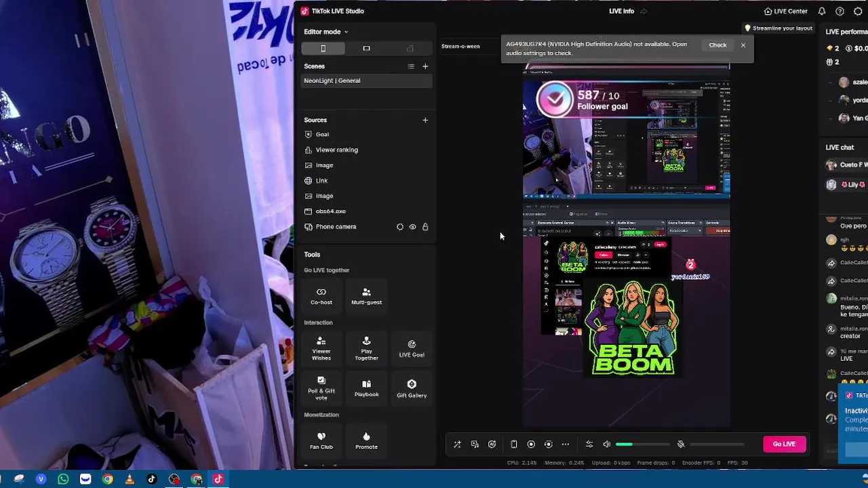Open the Co-host tool
The height and width of the screenshot is (488, 868).
321,296
